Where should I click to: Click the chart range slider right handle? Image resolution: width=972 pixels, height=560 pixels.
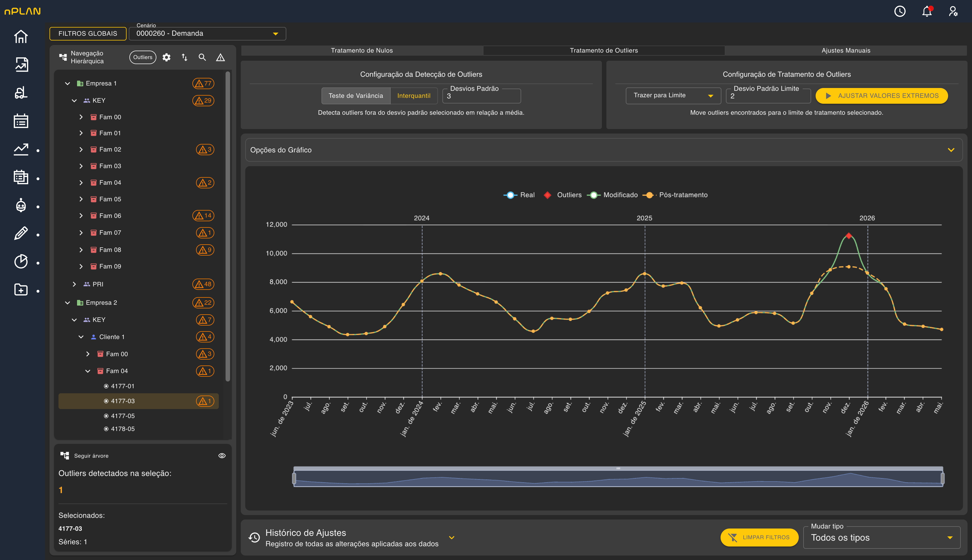click(942, 478)
